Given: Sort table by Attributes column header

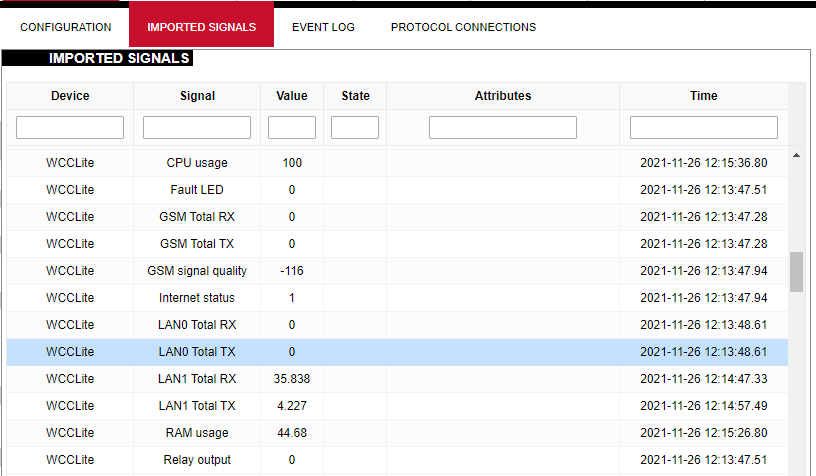Looking at the screenshot, I should 503,96.
